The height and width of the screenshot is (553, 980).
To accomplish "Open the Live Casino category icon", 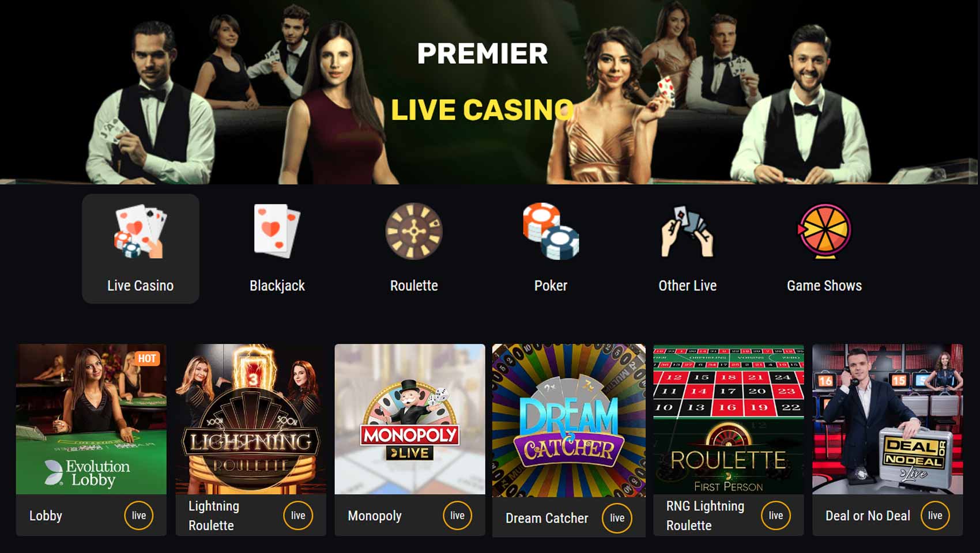I will (x=140, y=231).
